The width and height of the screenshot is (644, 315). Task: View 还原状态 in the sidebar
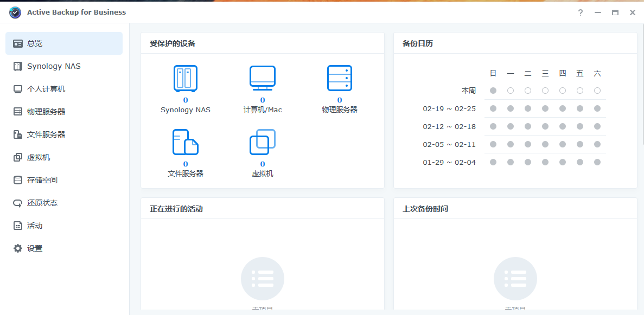click(64, 203)
